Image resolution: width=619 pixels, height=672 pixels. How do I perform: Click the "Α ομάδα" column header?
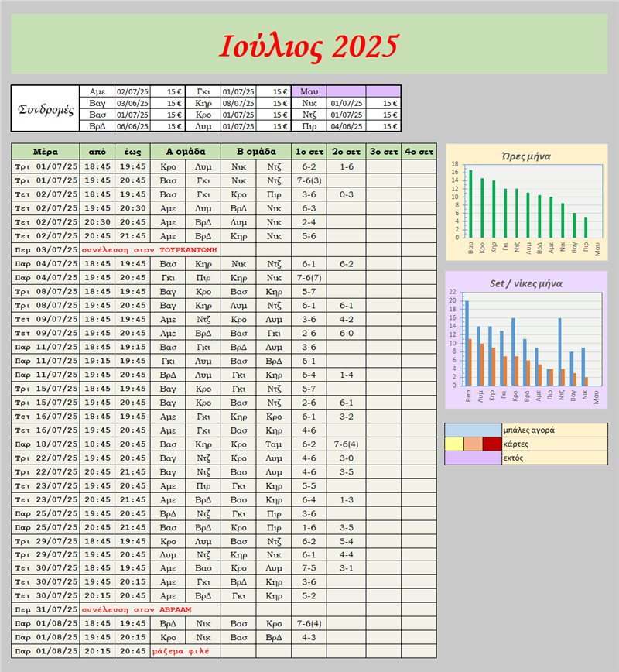[186, 152]
